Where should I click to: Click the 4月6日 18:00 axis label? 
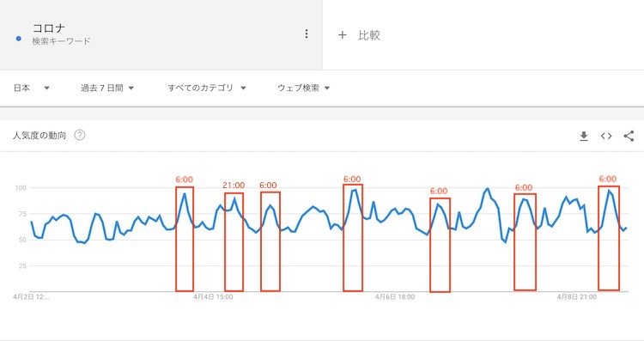click(x=395, y=296)
